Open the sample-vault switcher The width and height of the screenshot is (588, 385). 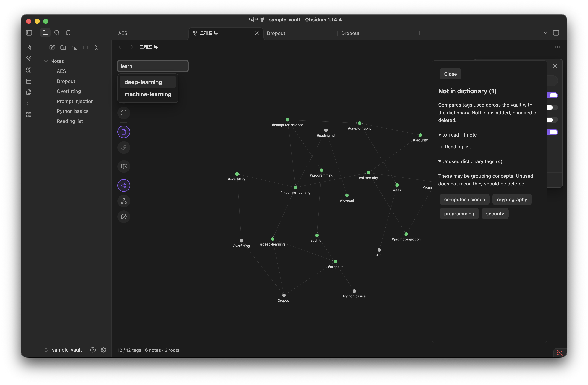[x=63, y=350]
